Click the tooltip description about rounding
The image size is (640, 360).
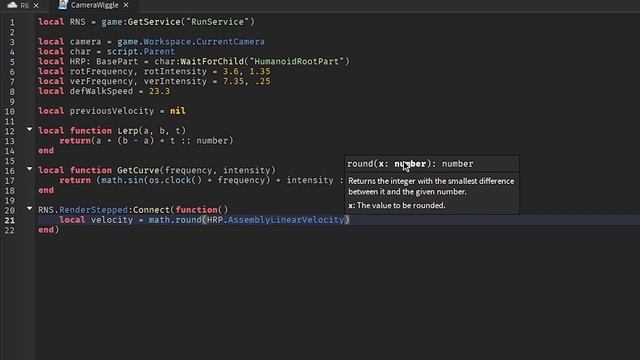(431, 186)
